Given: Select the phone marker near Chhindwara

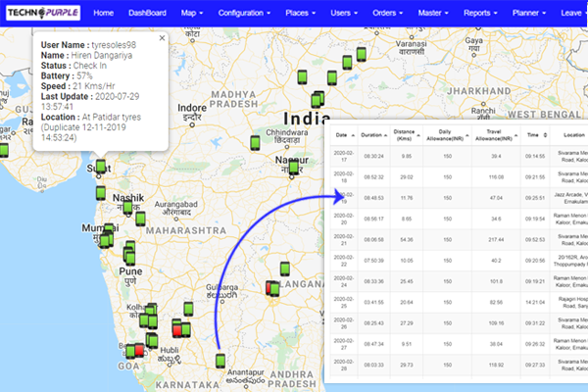Looking at the screenshot, I should tap(255, 143).
